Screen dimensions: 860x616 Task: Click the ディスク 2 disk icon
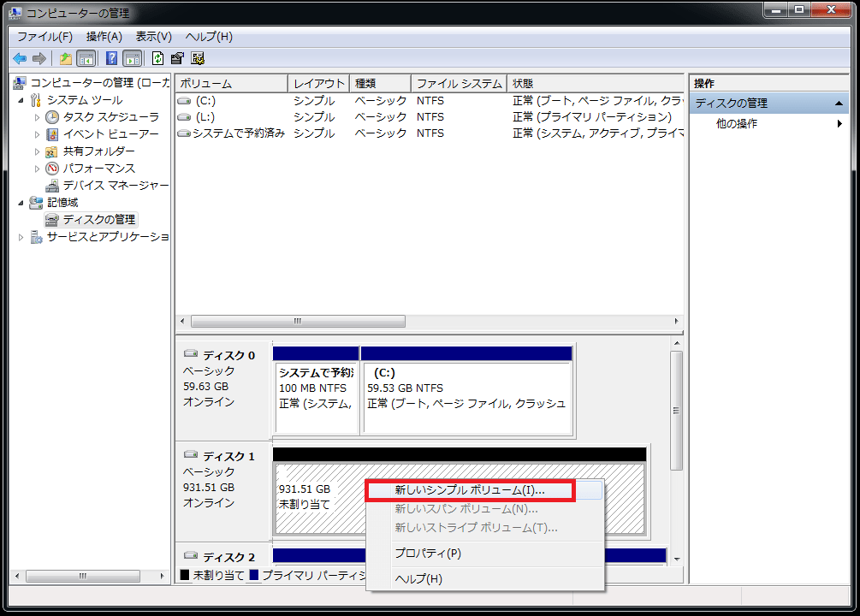click(x=191, y=555)
